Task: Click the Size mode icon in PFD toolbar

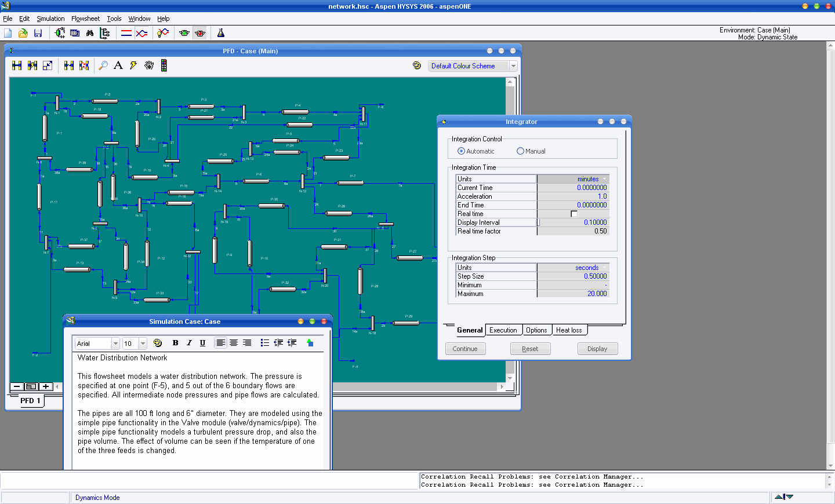Action: (x=48, y=65)
